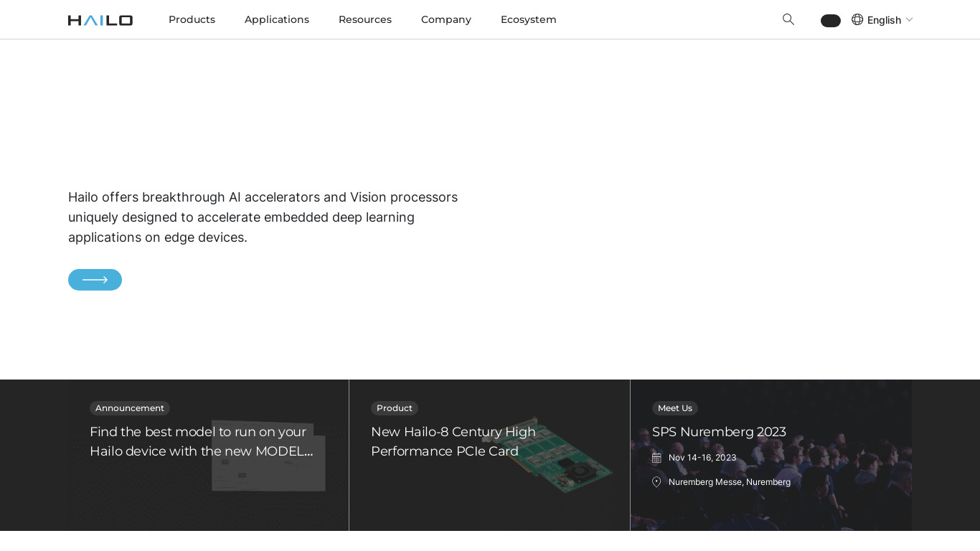Click Nuremberg Messe, Nuremberg location text
Image resolution: width=980 pixels, height=551 pixels.
tap(730, 482)
